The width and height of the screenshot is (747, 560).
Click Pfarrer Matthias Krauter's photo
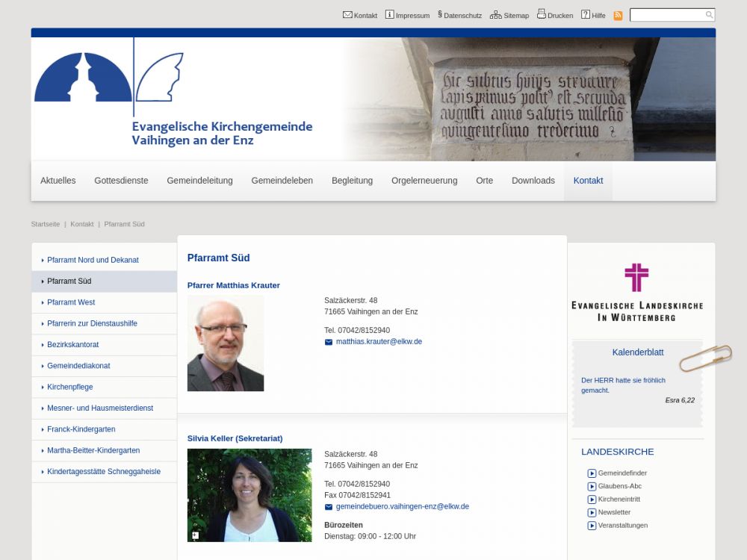click(226, 343)
